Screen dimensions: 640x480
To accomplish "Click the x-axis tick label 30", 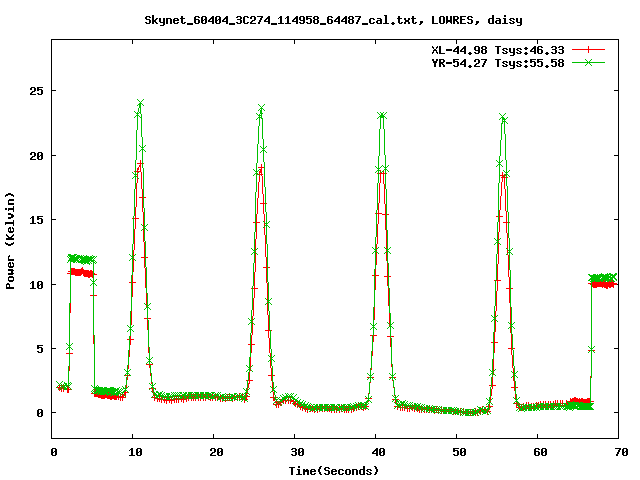I will coord(297,452).
